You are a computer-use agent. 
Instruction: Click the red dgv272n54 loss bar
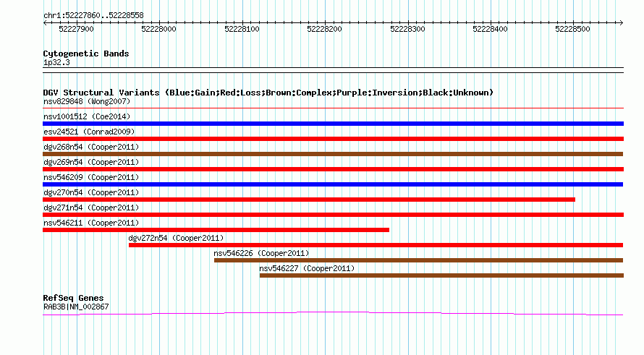click(x=376, y=245)
